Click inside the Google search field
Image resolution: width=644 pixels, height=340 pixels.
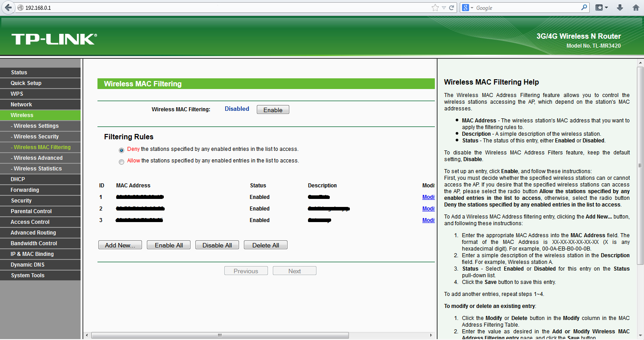(527, 8)
